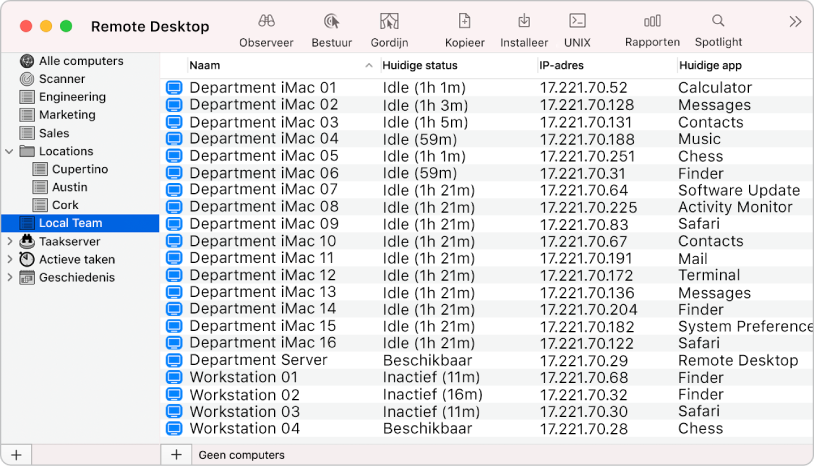Select the row Department iMac 06
Image resolution: width=814 pixels, height=468 pixels.
click(487, 173)
